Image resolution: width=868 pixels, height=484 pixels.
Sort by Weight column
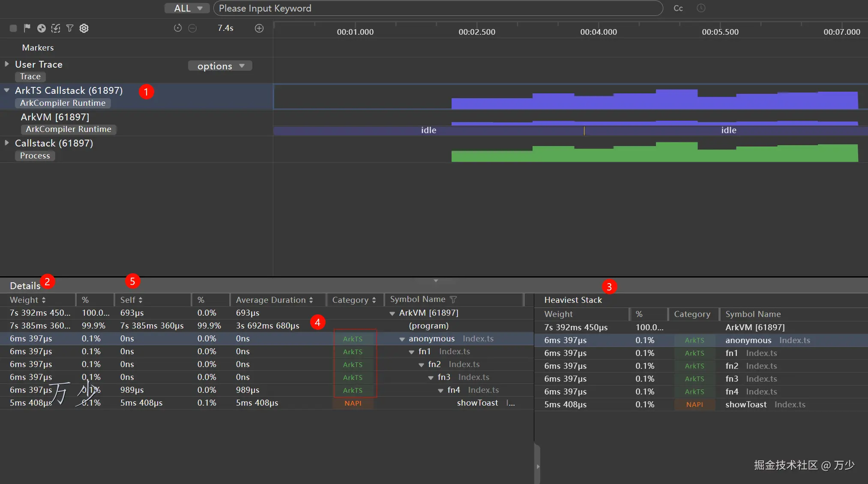pos(27,300)
